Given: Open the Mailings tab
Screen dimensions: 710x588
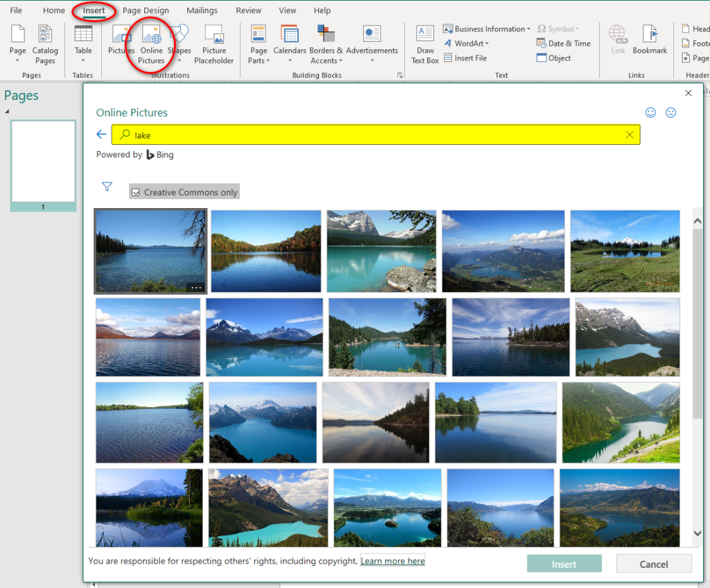Looking at the screenshot, I should pos(201,10).
